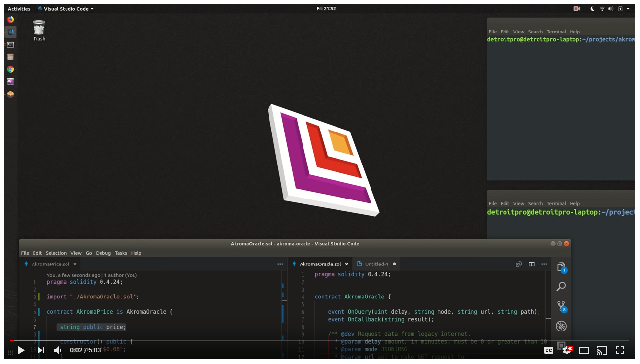Switch the video to theater mode
640x364 pixels.
click(584, 350)
